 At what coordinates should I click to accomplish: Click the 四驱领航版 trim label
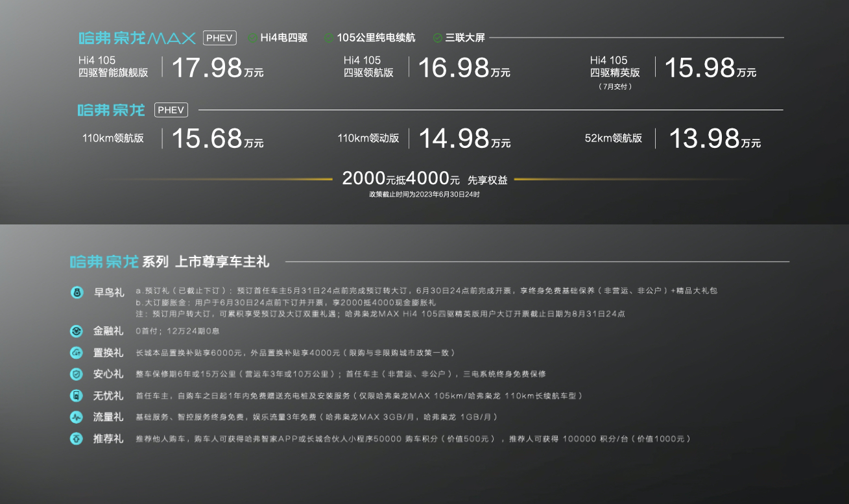pos(368,73)
